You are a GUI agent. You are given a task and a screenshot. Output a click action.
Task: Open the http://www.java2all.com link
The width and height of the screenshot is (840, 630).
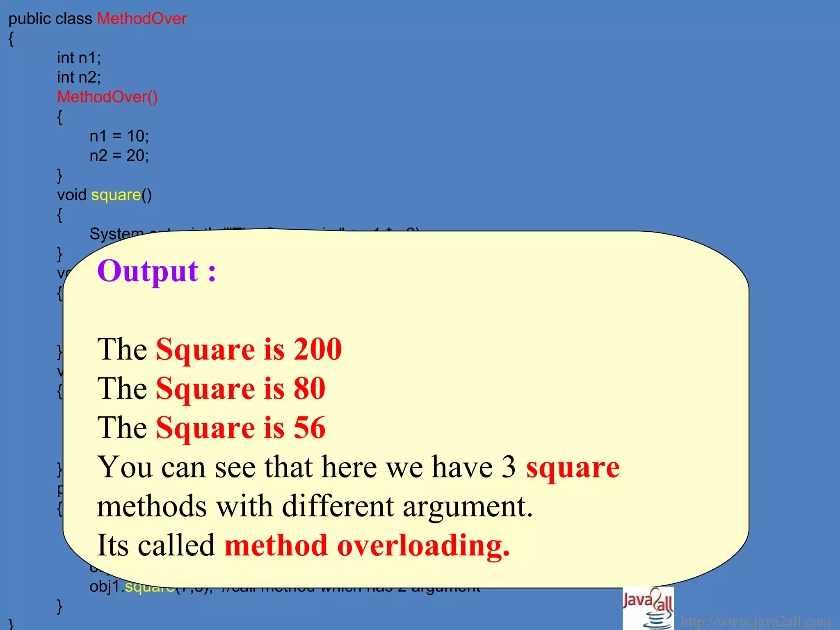pyautogui.click(x=756, y=621)
